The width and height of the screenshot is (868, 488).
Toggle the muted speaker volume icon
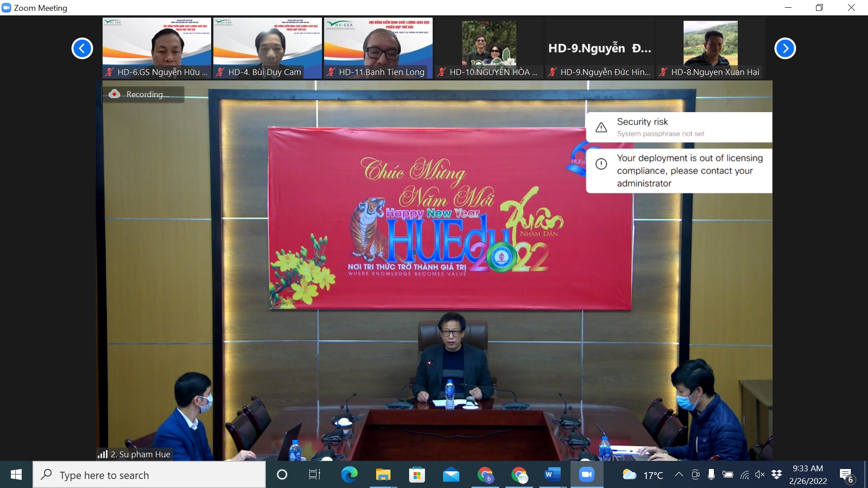point(760,474)
